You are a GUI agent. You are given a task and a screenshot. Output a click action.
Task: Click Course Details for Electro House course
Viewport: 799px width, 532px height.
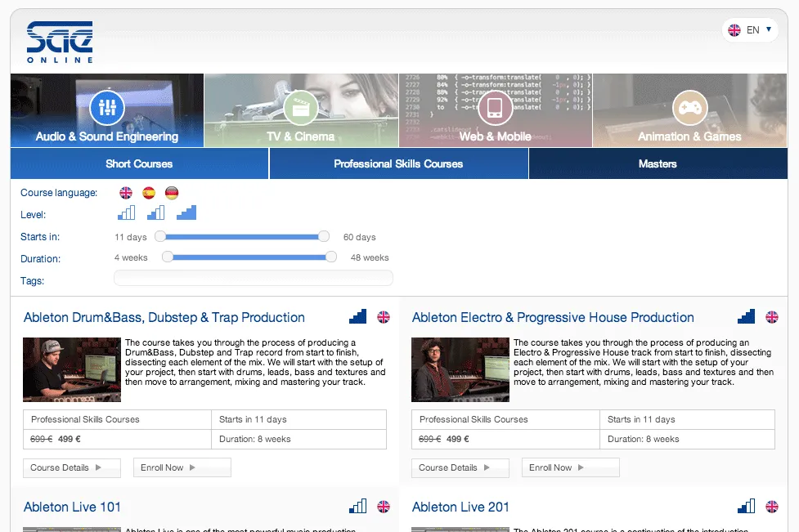pyautogui.click(x=460, y=467)
